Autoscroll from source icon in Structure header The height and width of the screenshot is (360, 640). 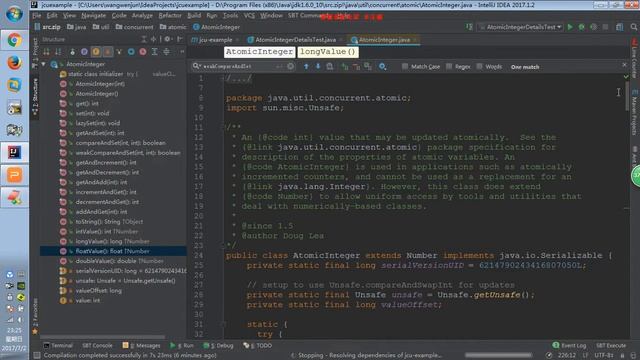click(153, 39)
